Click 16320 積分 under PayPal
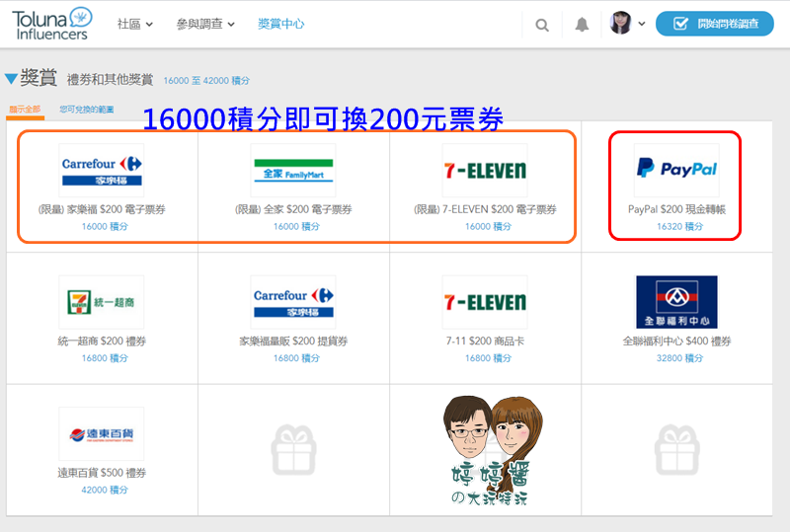This screenshot has width=790, height=532. click(679, 227)
